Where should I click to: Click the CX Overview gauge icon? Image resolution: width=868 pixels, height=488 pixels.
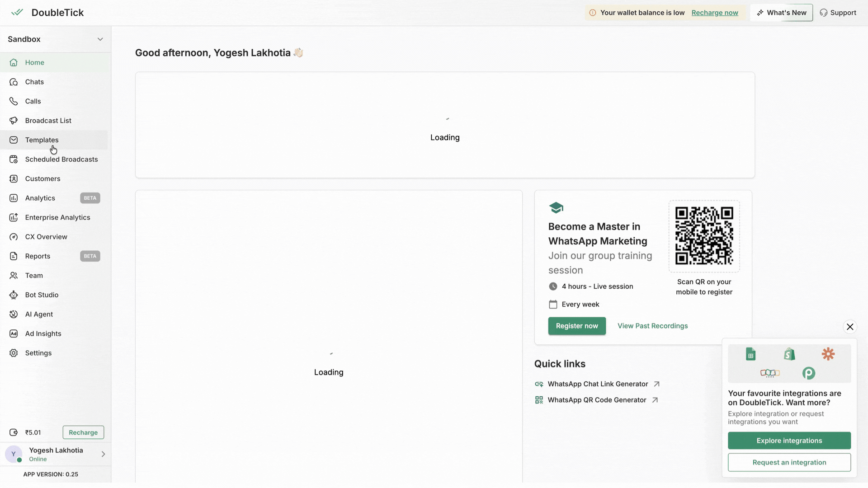[x=14, y=237]
